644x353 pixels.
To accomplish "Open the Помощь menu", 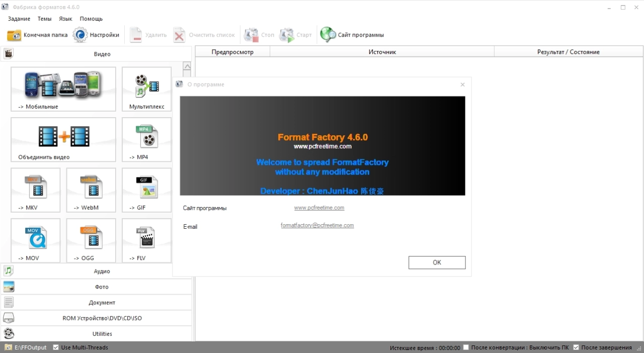I will [x=91, y=19].
